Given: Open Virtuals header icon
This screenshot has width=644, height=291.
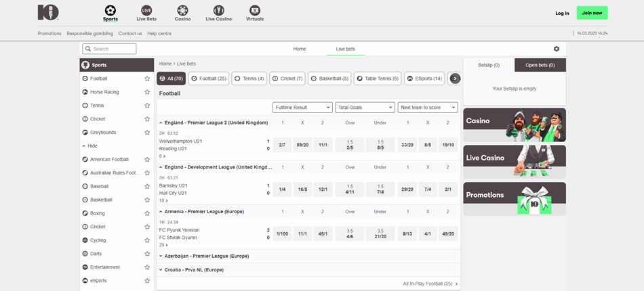Looking at the screenshot, I should (x=255, y=10).
